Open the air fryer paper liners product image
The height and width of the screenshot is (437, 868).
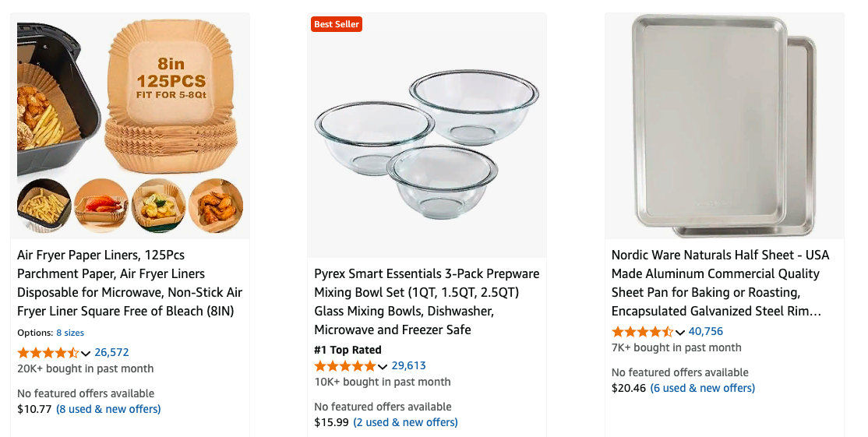click(x=130, y=126)
